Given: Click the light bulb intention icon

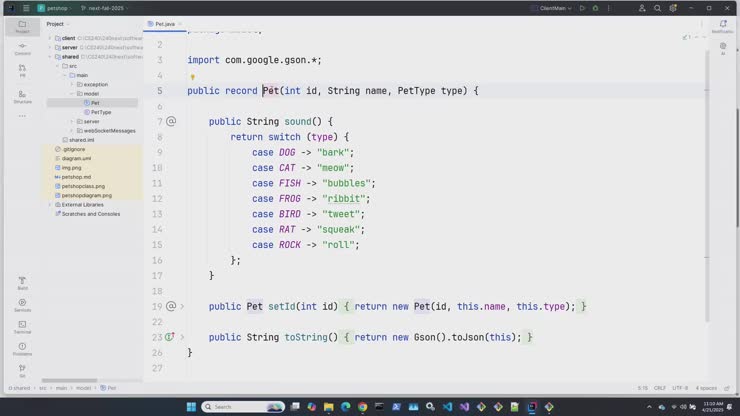Looking at the screenshot, I should coord(193,77).
